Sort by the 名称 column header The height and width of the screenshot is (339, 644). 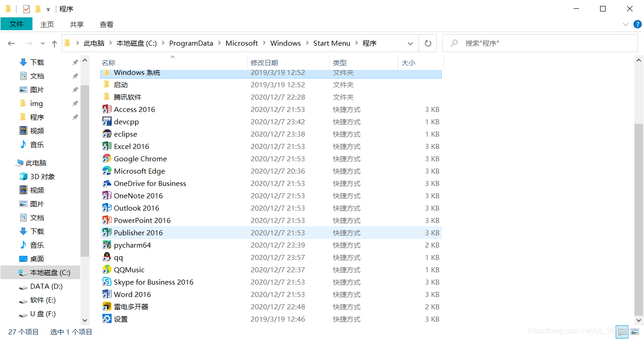(173, 63)
